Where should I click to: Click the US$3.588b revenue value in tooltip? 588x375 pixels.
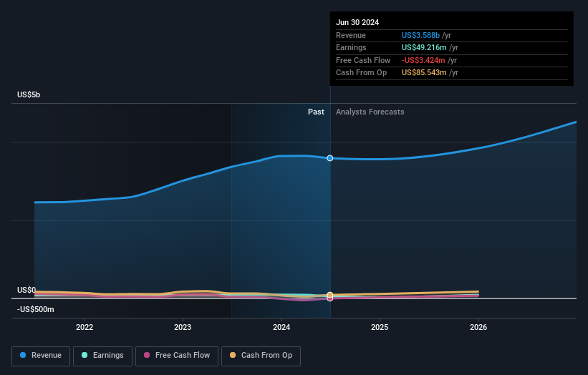[420, 35]
